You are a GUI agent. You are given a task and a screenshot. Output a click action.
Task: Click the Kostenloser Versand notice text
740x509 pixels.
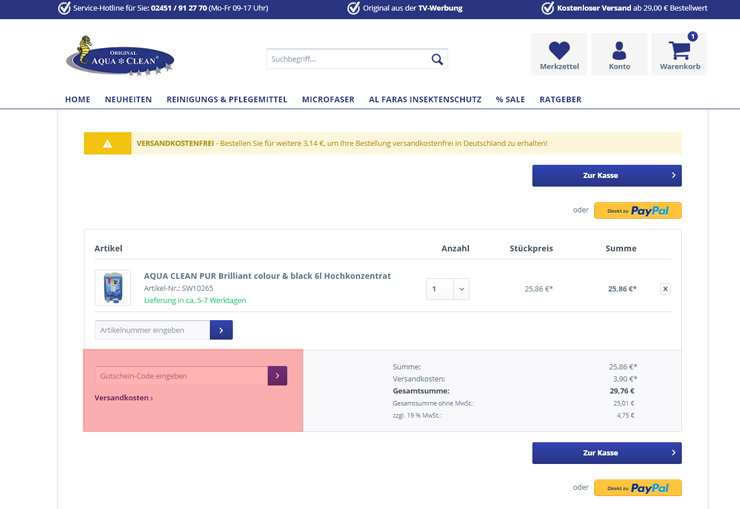pos(632,8)
